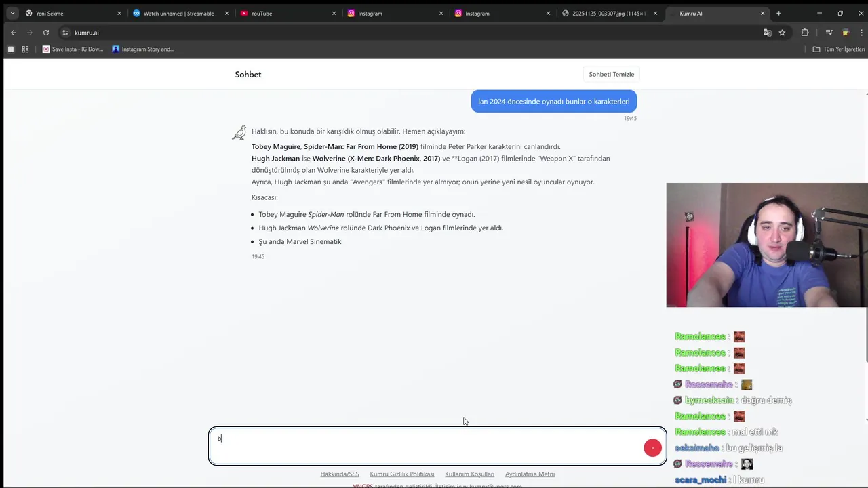Open a new browser tab
The width and height of the screenshot is (868, 488).
coord(778,13)
